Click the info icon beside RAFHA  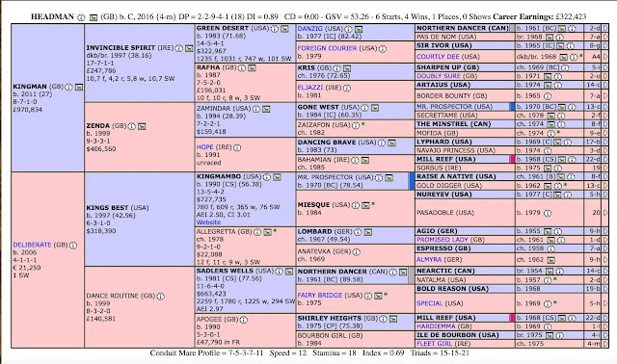click(x=242, y=67)
